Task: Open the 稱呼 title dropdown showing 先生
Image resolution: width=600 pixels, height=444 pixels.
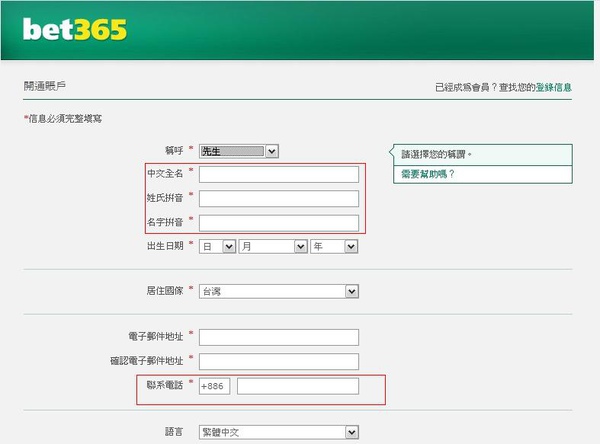Action: 238,151
